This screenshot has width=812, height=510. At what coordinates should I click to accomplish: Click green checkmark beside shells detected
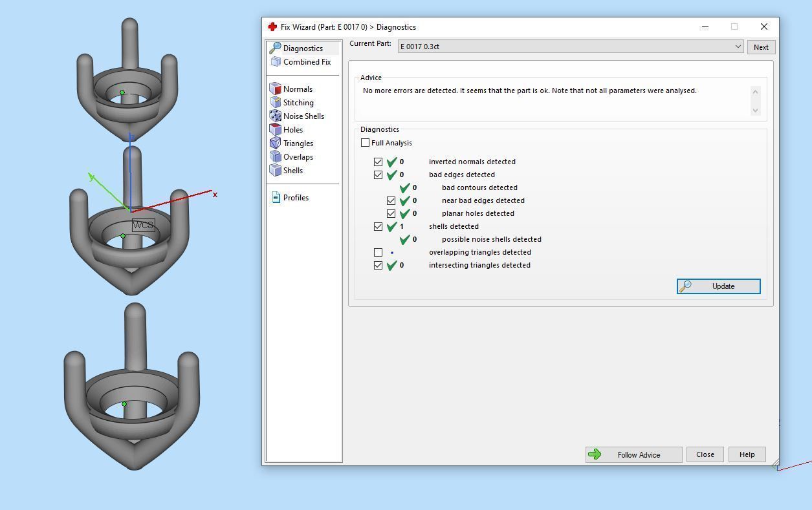(x=391, y=226)
